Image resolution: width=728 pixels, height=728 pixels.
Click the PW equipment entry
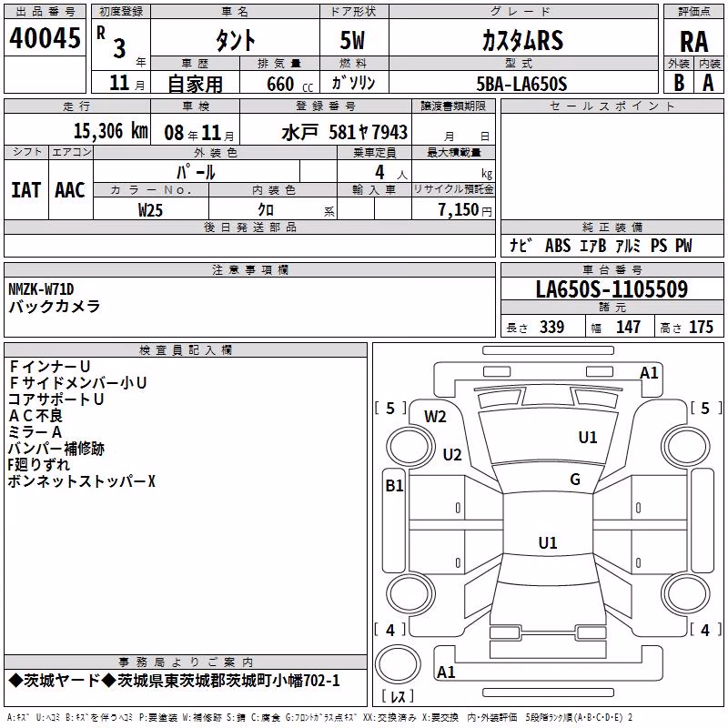683,246
